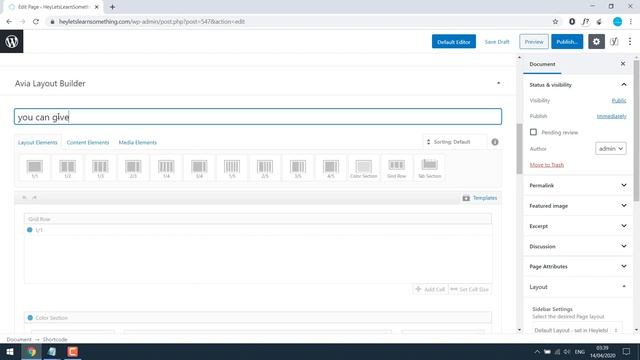640x360 pixels.
Task: Click the builder info icon
Action: click(495, 142)
